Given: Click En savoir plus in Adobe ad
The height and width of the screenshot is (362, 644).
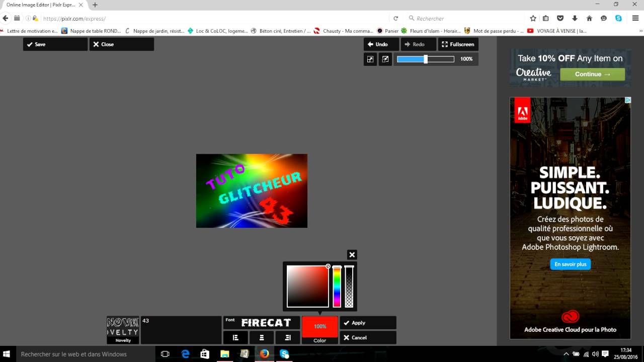Looking at the screenshot, I should (571, 264).
